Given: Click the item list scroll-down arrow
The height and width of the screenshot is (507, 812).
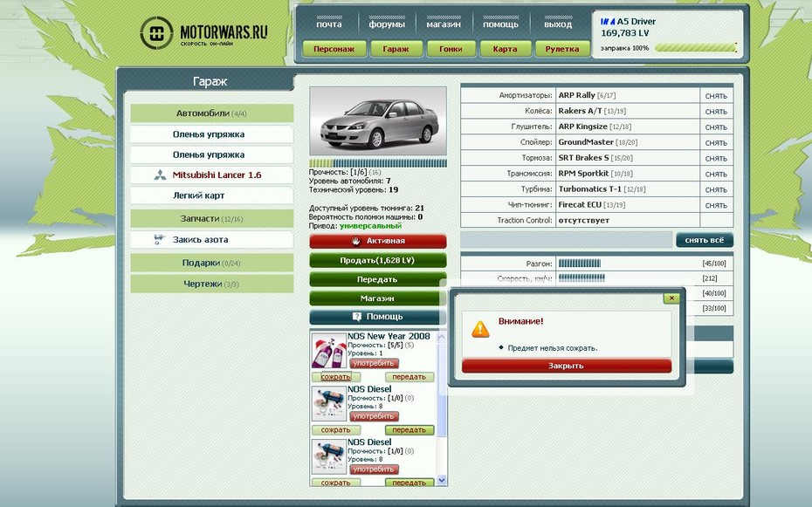Looking at the screenshot, I should pyautogui.click(x=442, y=480).
